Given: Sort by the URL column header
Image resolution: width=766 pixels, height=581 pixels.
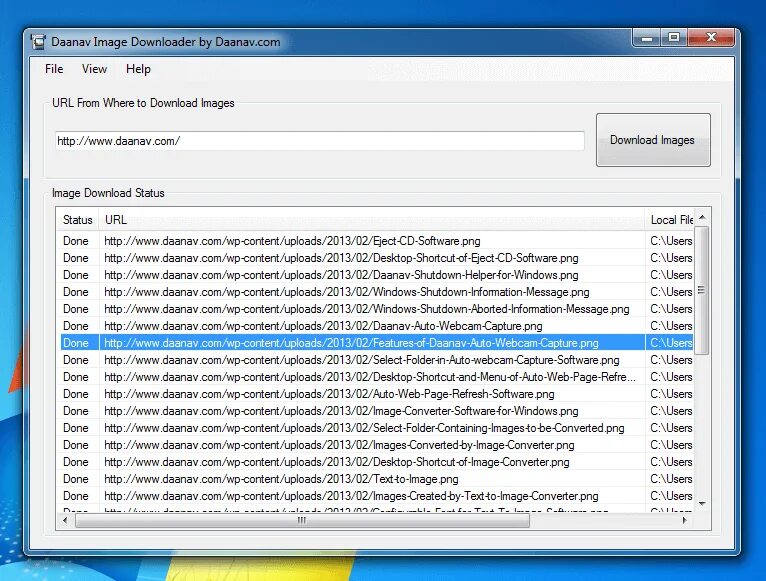Looking at the screenshot, I should (372, 219).
